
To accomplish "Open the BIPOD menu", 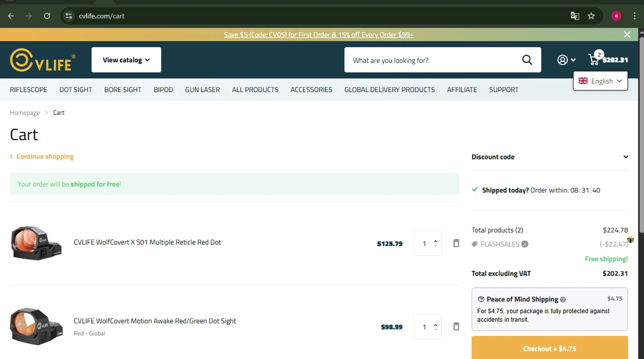I will tap(163, 90).
